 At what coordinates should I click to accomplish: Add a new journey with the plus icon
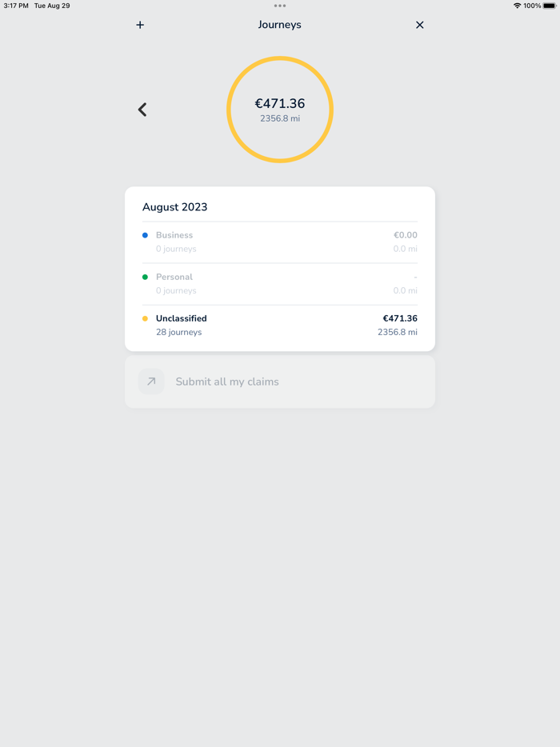click(140, 25)
